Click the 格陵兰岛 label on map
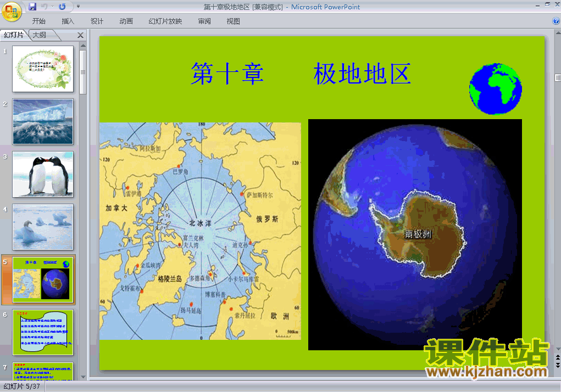This screenshot has height=392, width=561. [x=170, y=279]
